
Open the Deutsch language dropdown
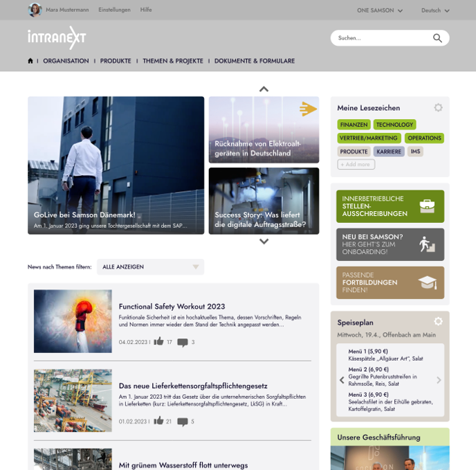(435, 10)
